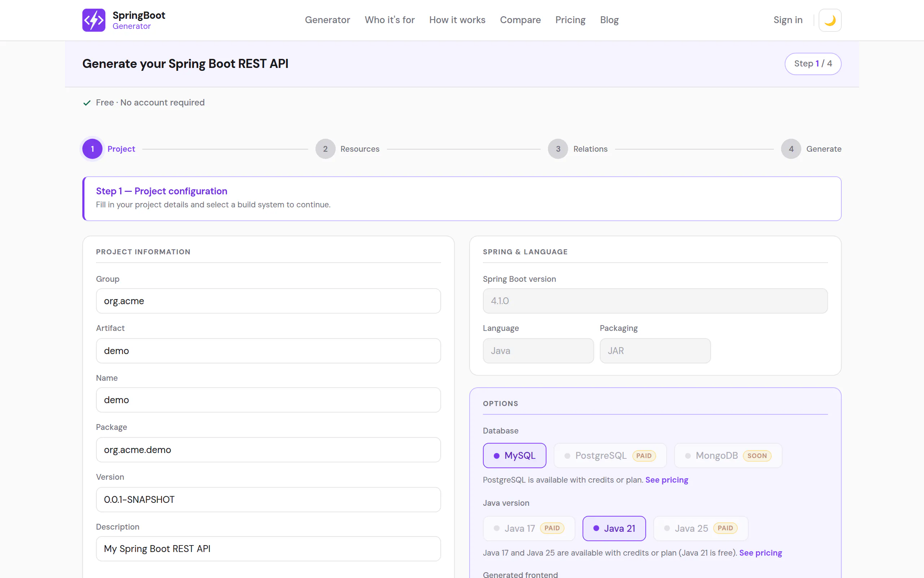The width and height of the screenshot is (924, 578).
Task: Select the PostgreSQL database option
Action: click(610, 455)
